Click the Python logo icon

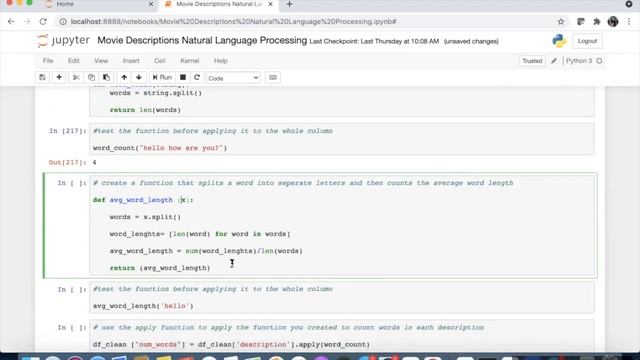click(x=559, y=41)
